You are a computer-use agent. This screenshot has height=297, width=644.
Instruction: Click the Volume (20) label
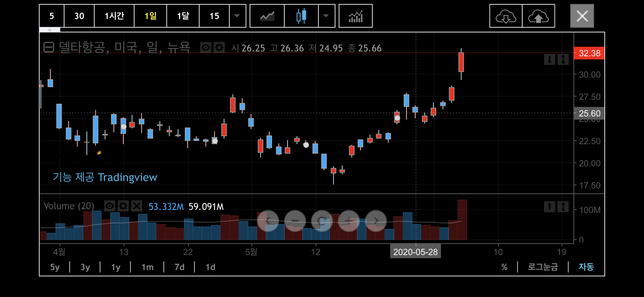point(69,206)
